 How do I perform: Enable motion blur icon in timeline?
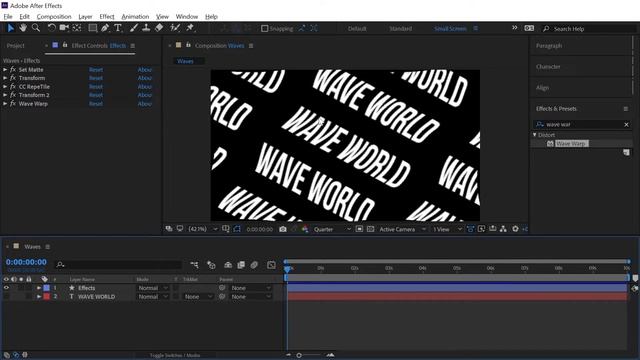(x=254, y=265)
